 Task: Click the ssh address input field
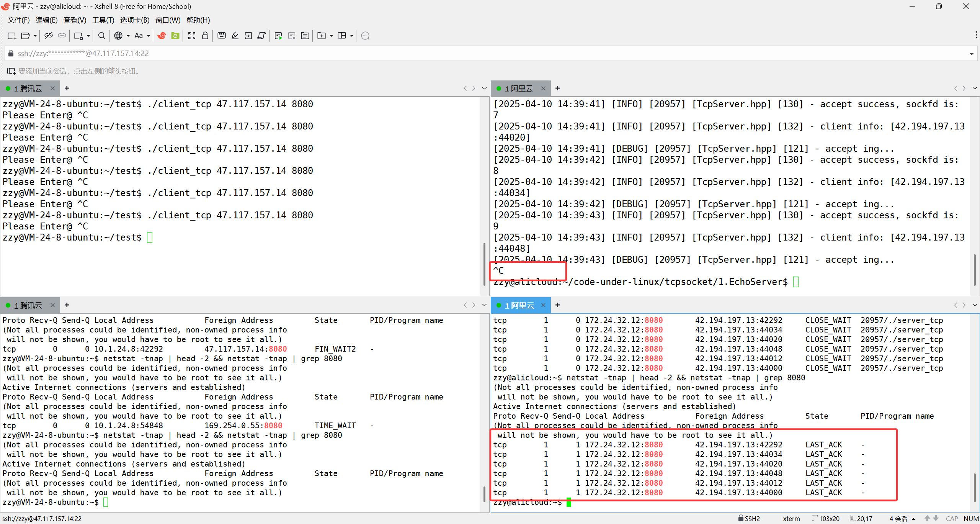459,54
